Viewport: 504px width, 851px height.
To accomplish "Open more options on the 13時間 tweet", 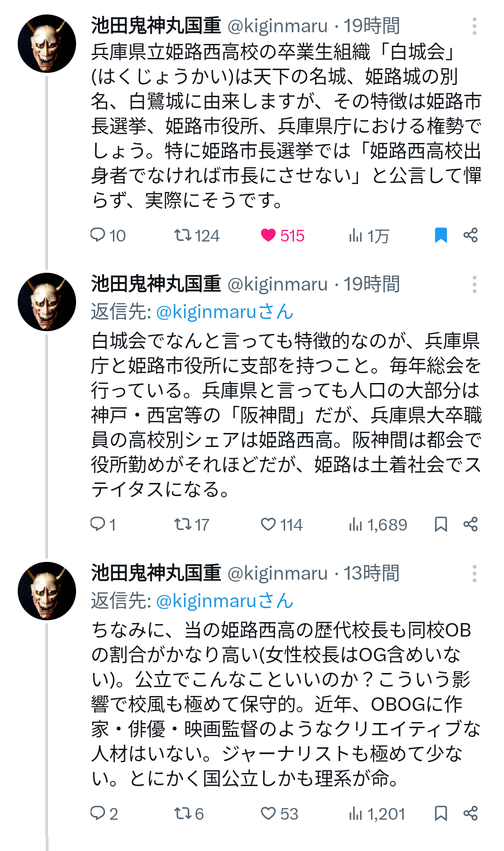I will click(474, 574).
